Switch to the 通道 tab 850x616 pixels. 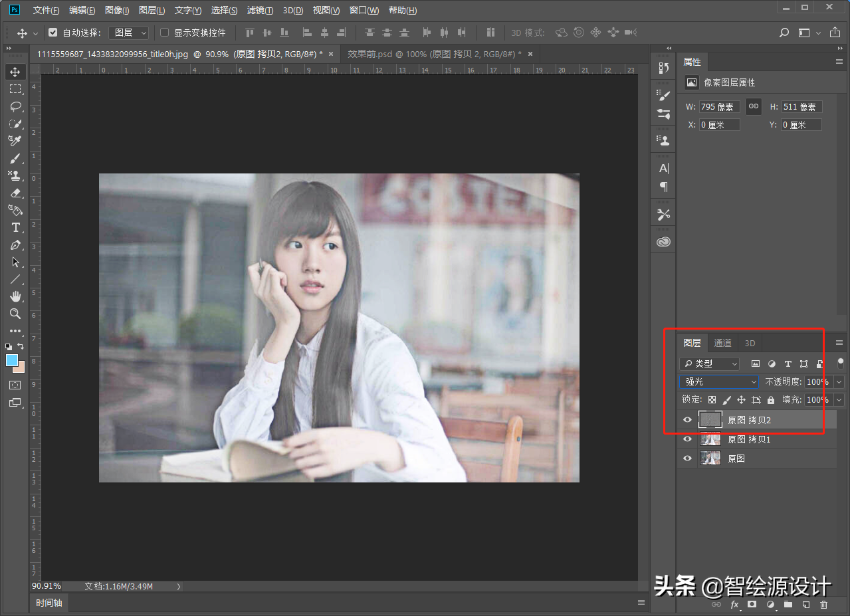(x=722, y=343)
